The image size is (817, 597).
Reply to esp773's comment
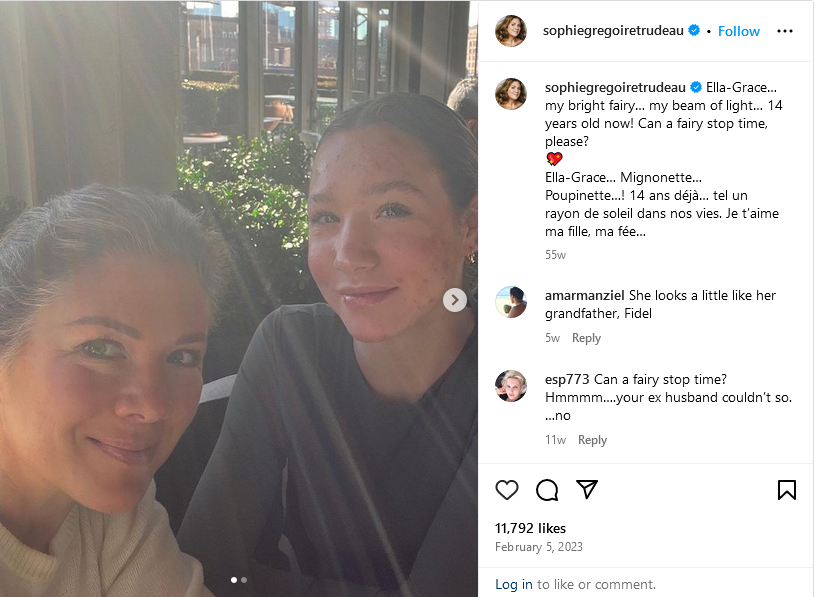(x=592, y=440)
